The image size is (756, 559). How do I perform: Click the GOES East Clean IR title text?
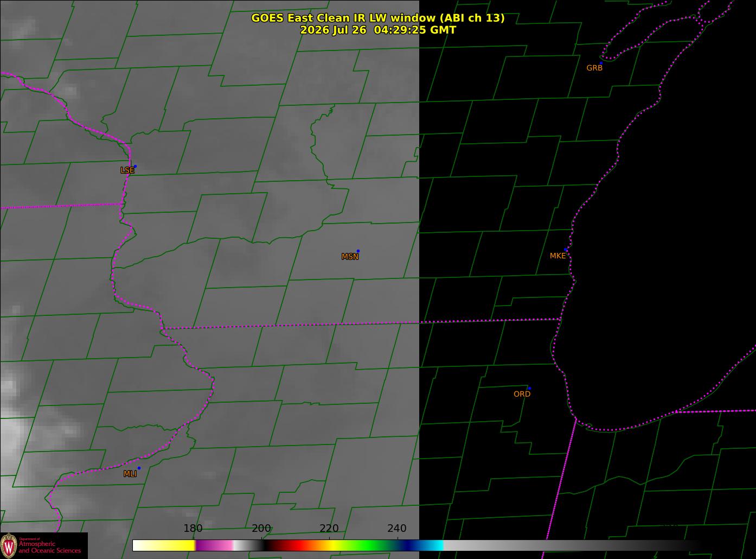[378, 18]
